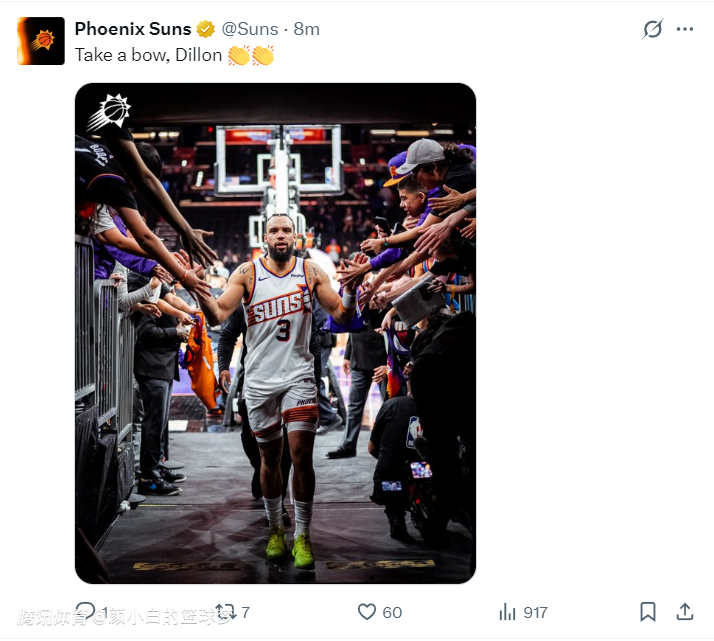
Task: Click the 8m timestamp
Action: pos(307,29)
